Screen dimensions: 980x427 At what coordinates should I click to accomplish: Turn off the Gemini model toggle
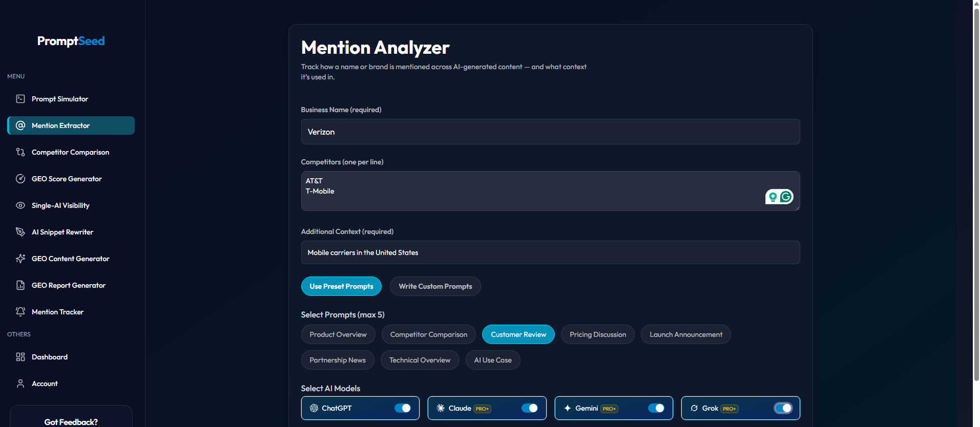tap(656, 408)
